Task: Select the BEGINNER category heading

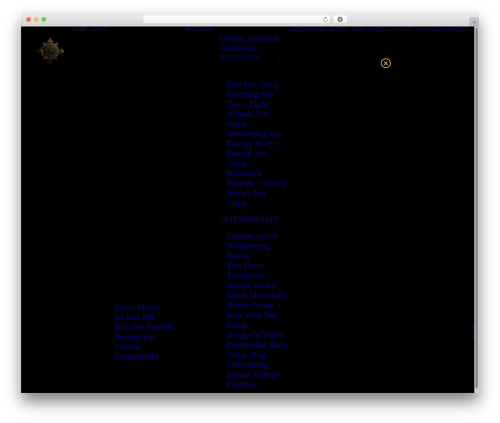Action: [240, 58]
